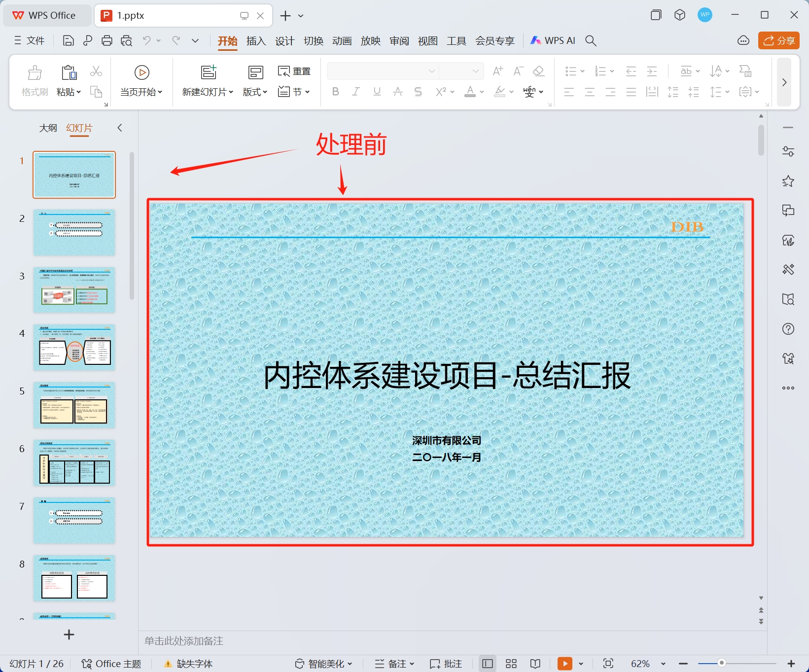Toggle italic formatting
The width and height of the screenshot is (809, 672).
pos(355,92)
